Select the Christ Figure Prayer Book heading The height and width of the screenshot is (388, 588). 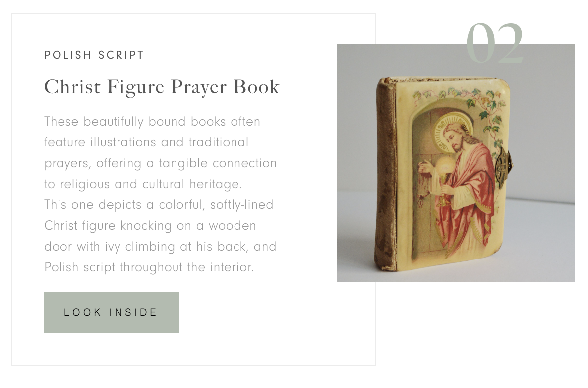coord(162,87)
